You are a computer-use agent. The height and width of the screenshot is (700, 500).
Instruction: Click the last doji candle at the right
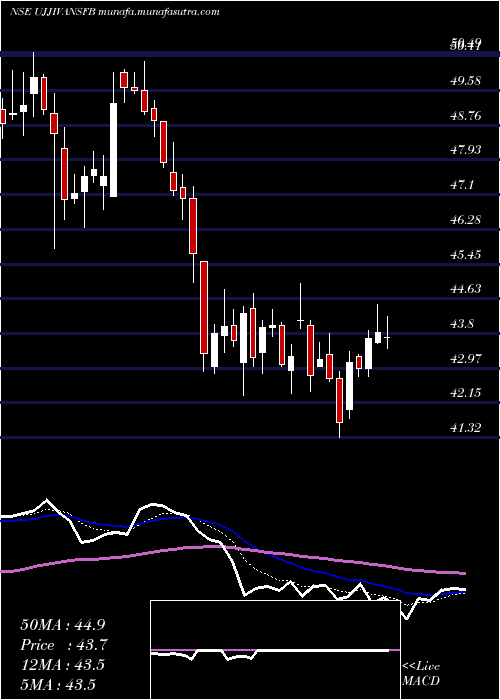[387, 337]
